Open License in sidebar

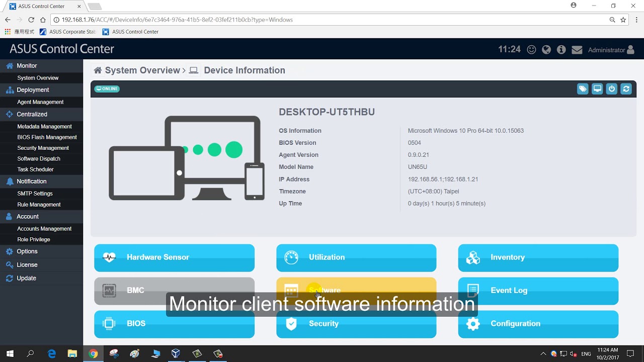coord(41,265)
